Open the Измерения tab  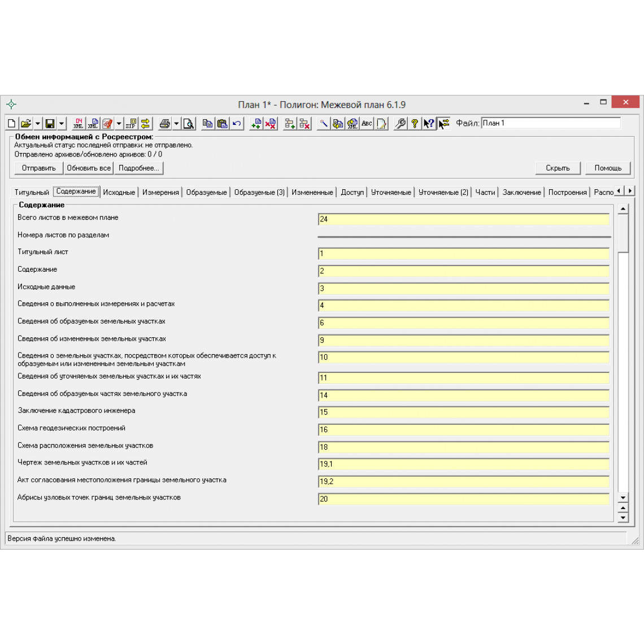click(x=160, y=192)
